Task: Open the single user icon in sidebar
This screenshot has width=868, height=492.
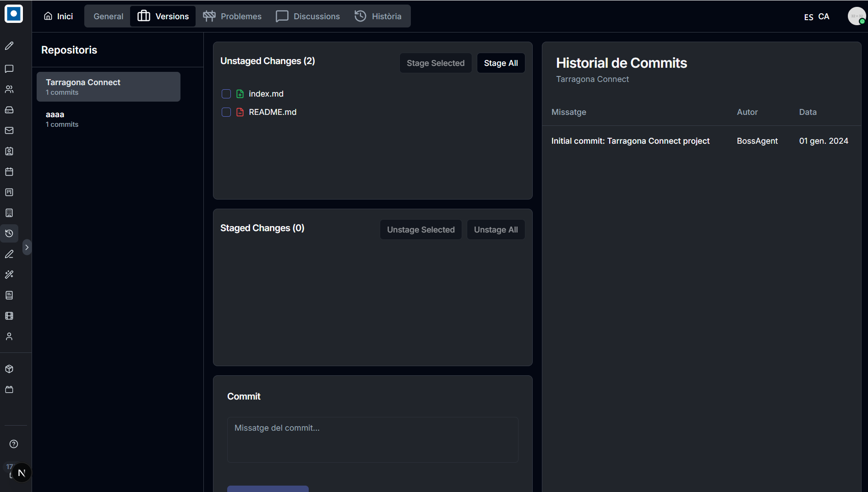Action: [9, 336]
